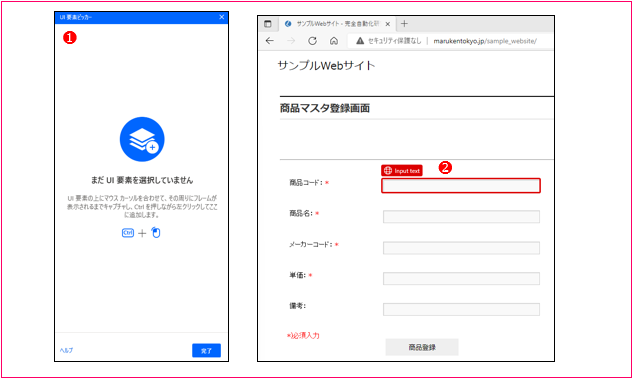Go back in the browser
This screenshot has height=380, width=633.
tap(270, 41)
